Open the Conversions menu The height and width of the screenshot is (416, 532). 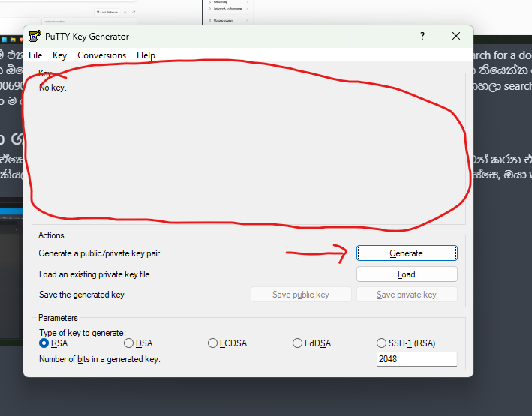101,55
